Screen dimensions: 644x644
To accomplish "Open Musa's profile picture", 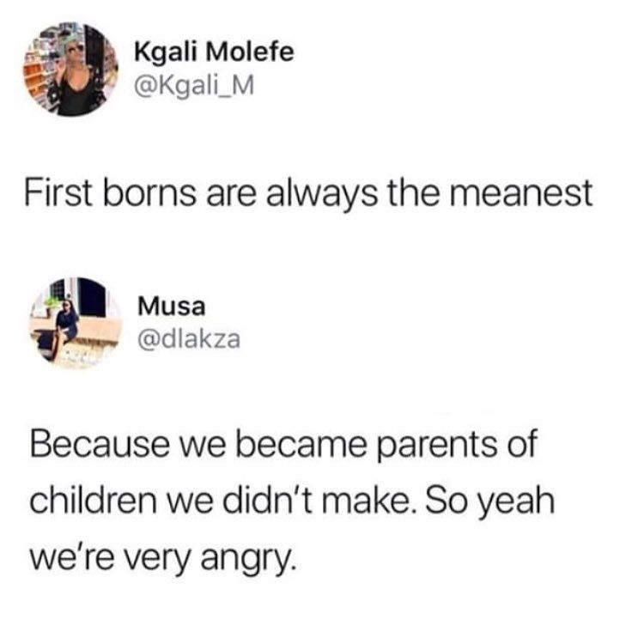I will (76, 323).
